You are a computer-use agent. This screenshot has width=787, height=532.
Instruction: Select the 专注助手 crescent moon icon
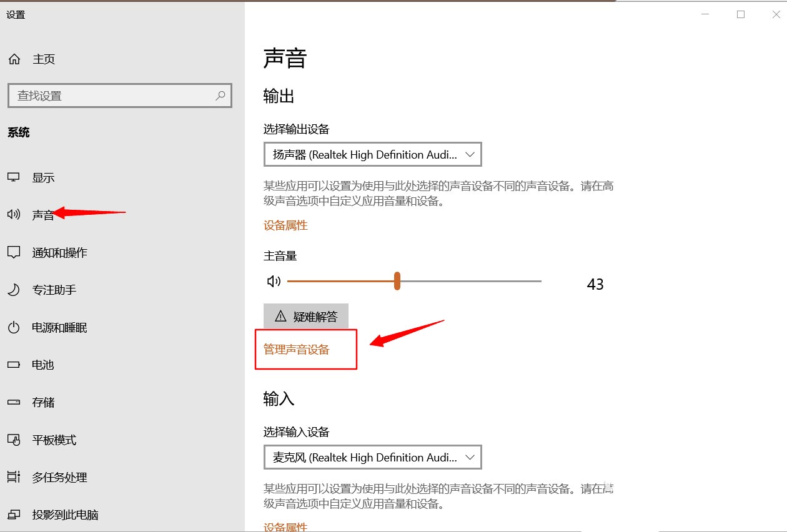(x=13, y=290)
